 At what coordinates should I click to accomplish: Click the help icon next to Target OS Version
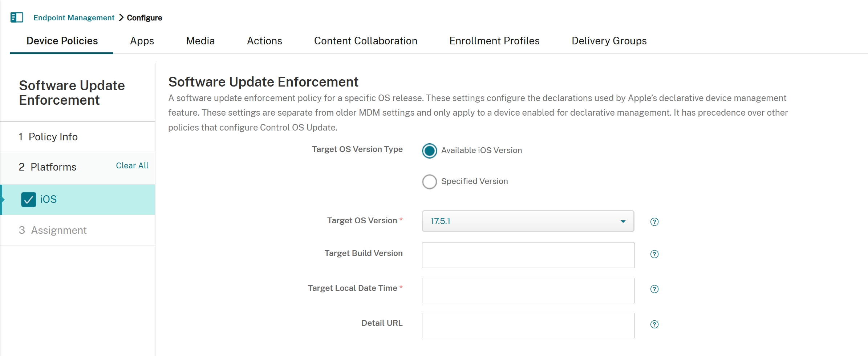654,222
